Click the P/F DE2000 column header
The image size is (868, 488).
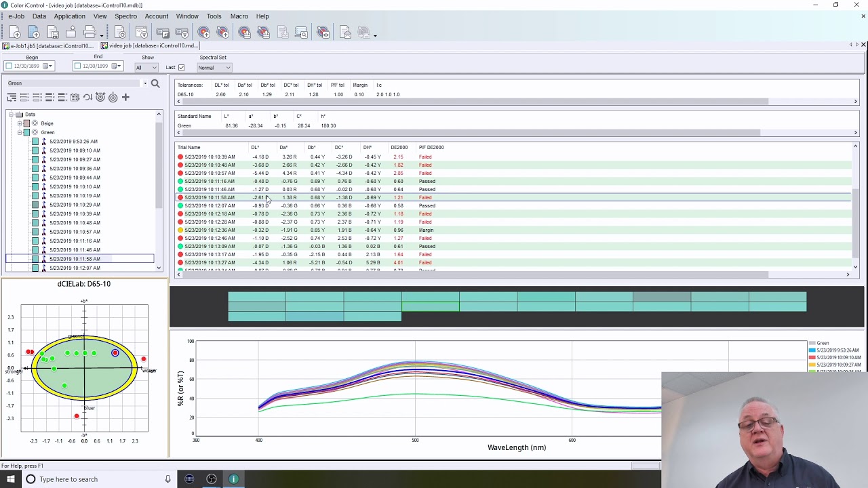[x=431, y=147]
